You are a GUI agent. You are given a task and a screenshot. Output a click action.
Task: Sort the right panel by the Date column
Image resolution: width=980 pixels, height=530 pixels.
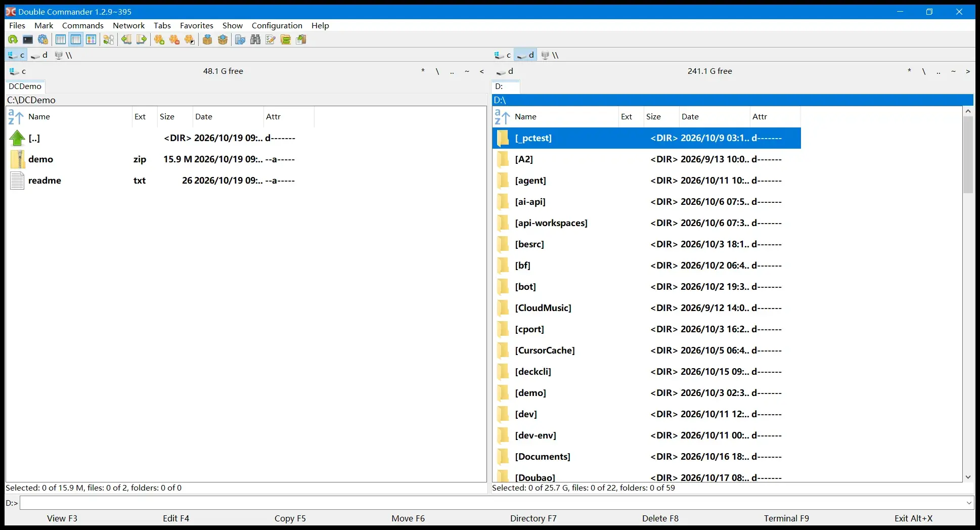[714, 117]
